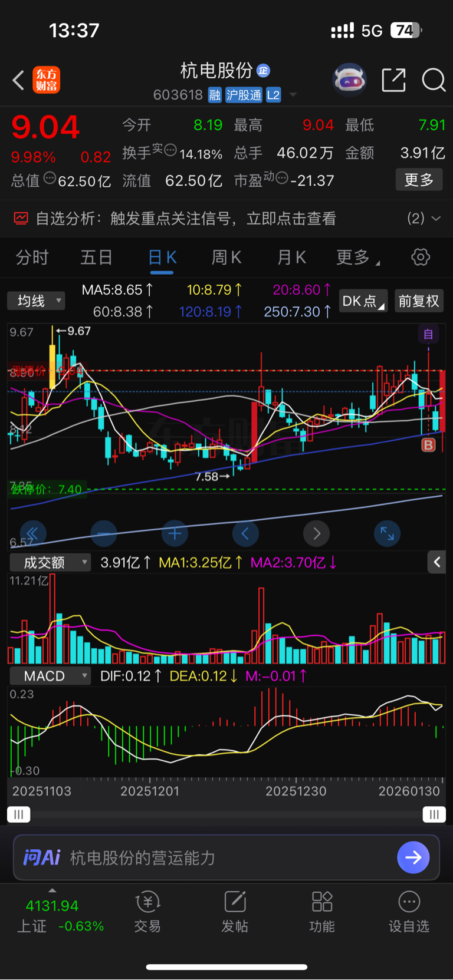Open 更多 quote details button
453x980 pixels.
(x=419, y=180)
